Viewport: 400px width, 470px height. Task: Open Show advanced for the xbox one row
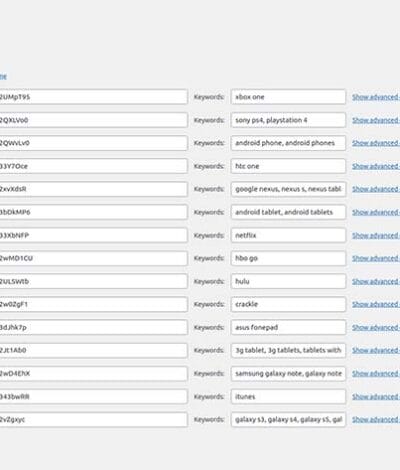376,97
